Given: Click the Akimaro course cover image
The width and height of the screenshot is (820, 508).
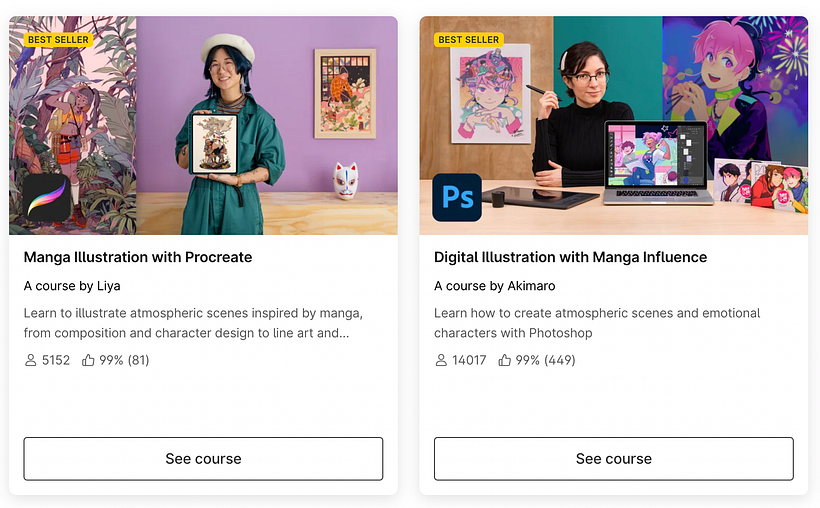Looking at the screenshot, I should point(613,126).
